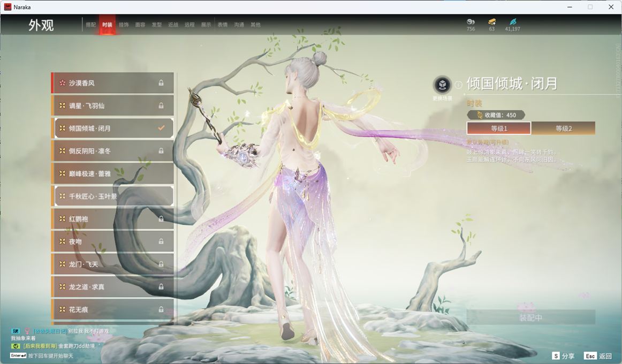Click the 收藏值: 450 badge
This screenshot has height=364, width=622.
point(496,115)
